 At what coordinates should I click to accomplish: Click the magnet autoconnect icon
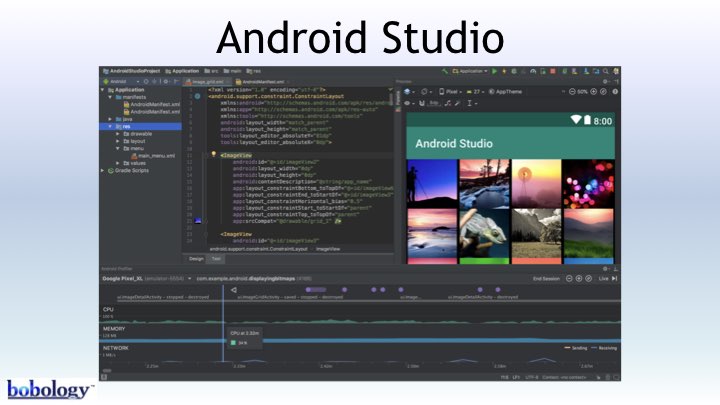point(422,103)
